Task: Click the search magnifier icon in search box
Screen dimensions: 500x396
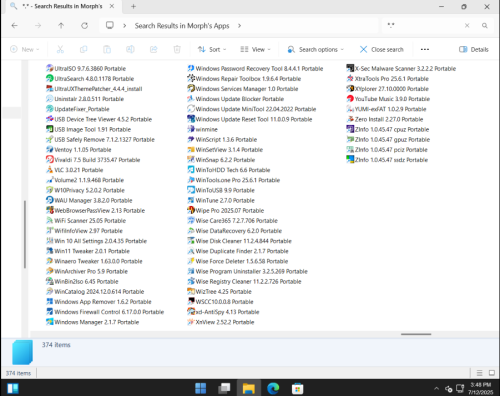Action: coord(485,26)
